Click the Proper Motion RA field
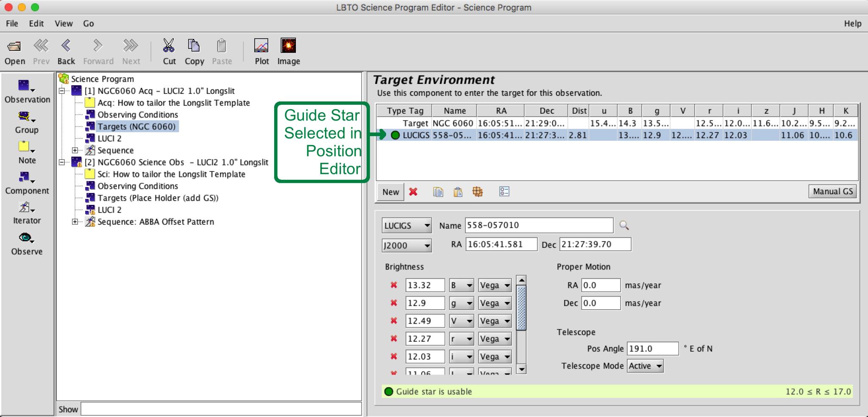This screenshot has width=868, height=417. pos(601,285)
